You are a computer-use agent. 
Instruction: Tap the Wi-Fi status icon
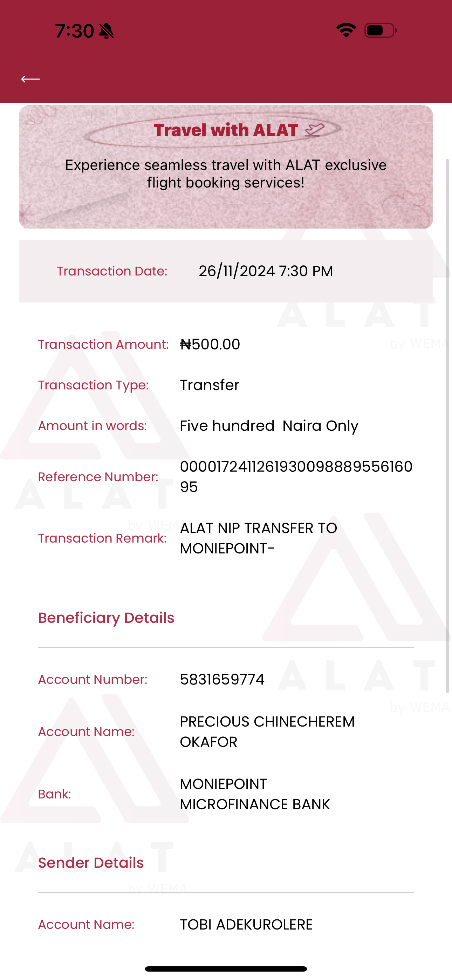click(x=346, y=30)
